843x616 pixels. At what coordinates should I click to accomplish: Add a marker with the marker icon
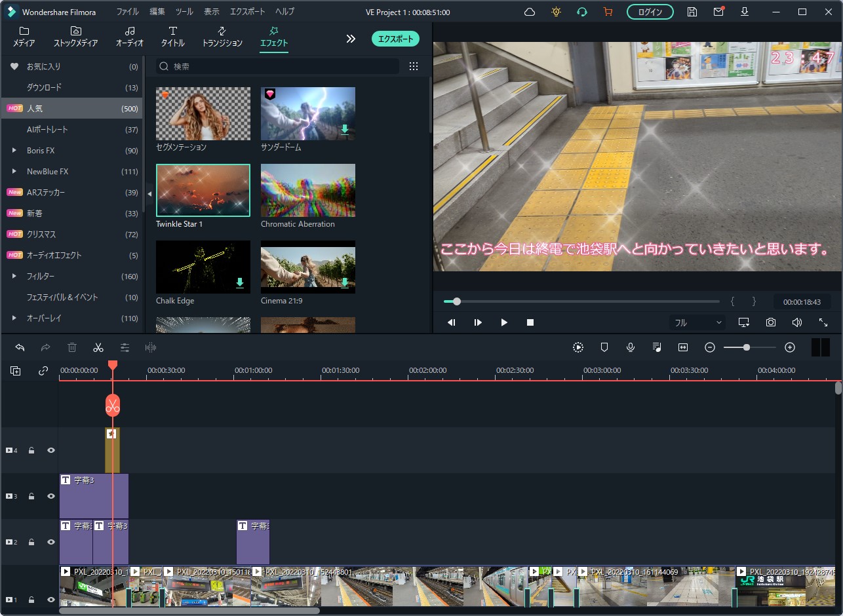(604, 347)
